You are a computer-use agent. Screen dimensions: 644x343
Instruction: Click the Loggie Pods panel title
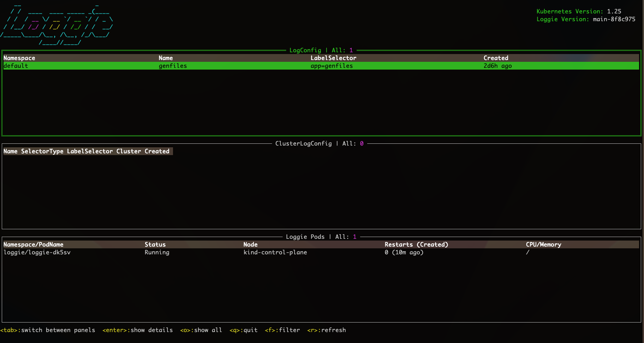point(321,237)
